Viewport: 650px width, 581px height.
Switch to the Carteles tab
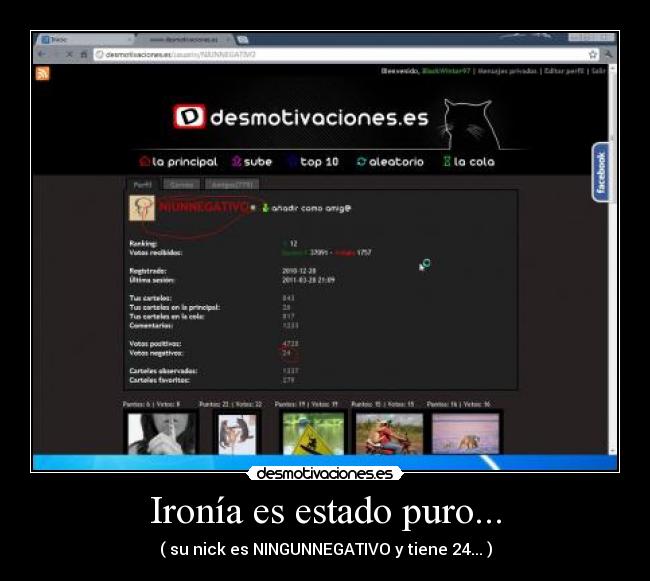(182, 184)
